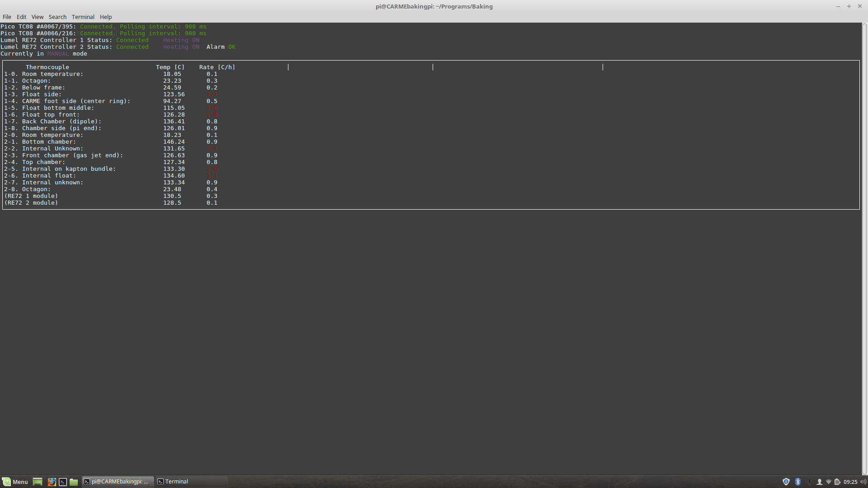The height and width of the screenshot is (488, 868).
Task: Open a new terminal via the taskbar launcher
Action: pos(63,482)
